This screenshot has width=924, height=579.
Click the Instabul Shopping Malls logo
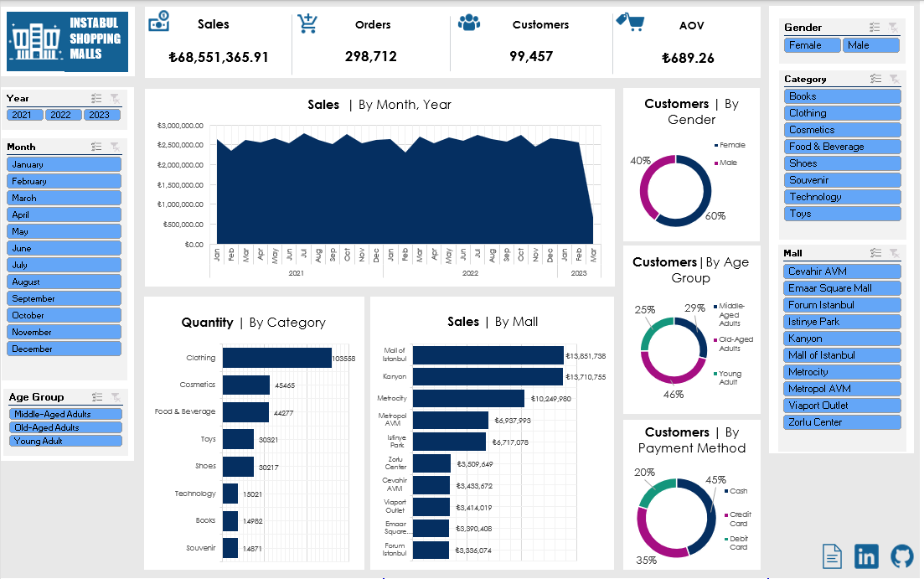pos(67,40)
